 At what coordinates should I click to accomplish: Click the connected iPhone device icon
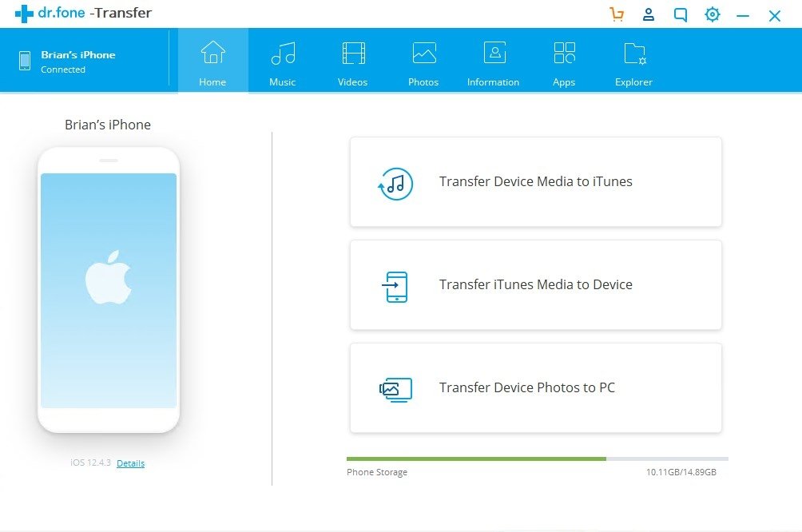(x=25, y=61)
